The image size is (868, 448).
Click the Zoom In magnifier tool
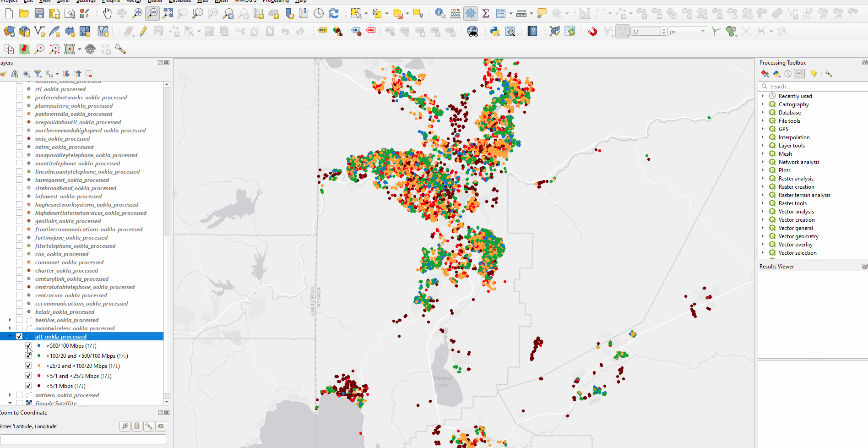tap(137, 13)
